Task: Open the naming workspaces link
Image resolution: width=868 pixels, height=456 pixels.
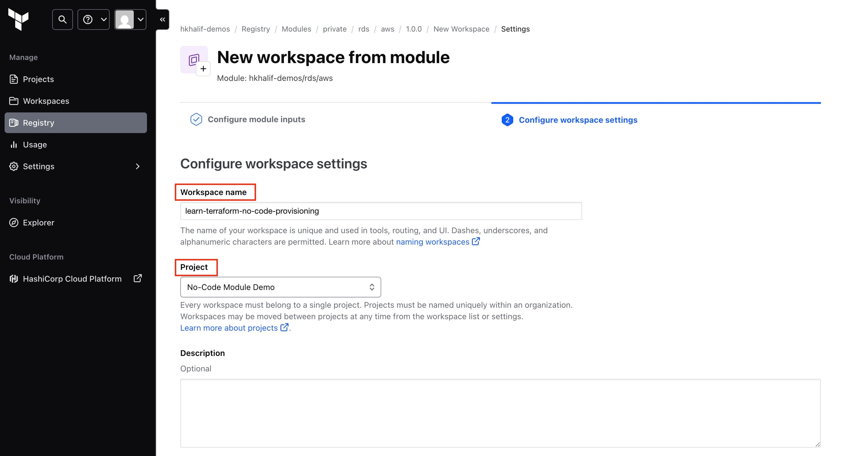Action: 433,242
